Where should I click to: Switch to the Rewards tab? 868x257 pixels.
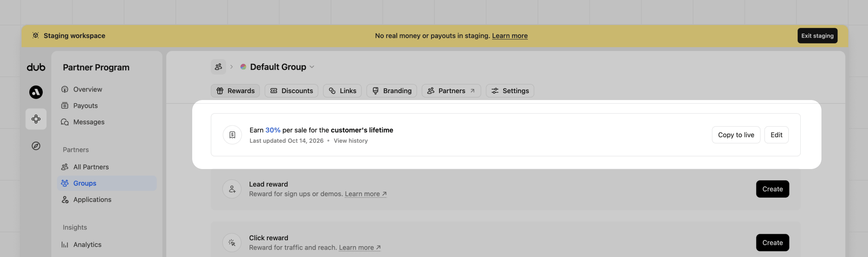click(235, 91)
